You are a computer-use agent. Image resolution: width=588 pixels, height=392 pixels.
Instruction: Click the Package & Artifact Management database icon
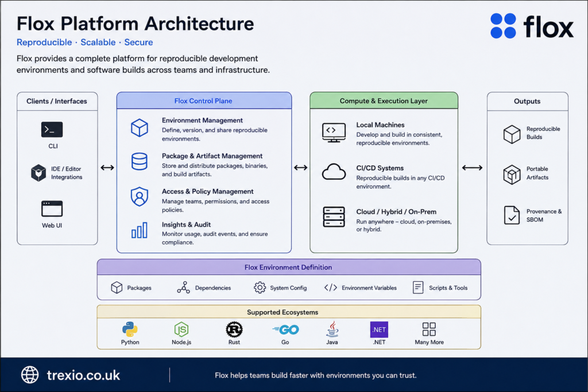coord(139,161)
